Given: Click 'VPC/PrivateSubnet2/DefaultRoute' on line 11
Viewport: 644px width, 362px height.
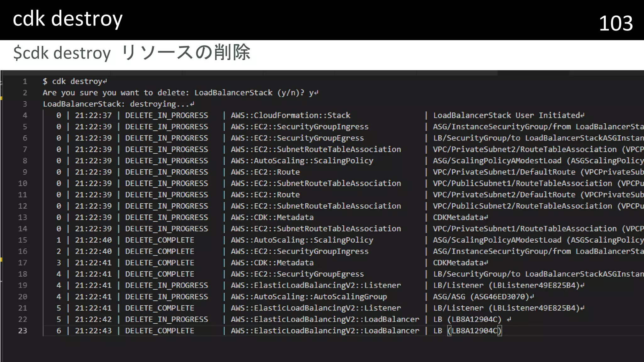Looking at the screenshot, I should click(504, 195).
